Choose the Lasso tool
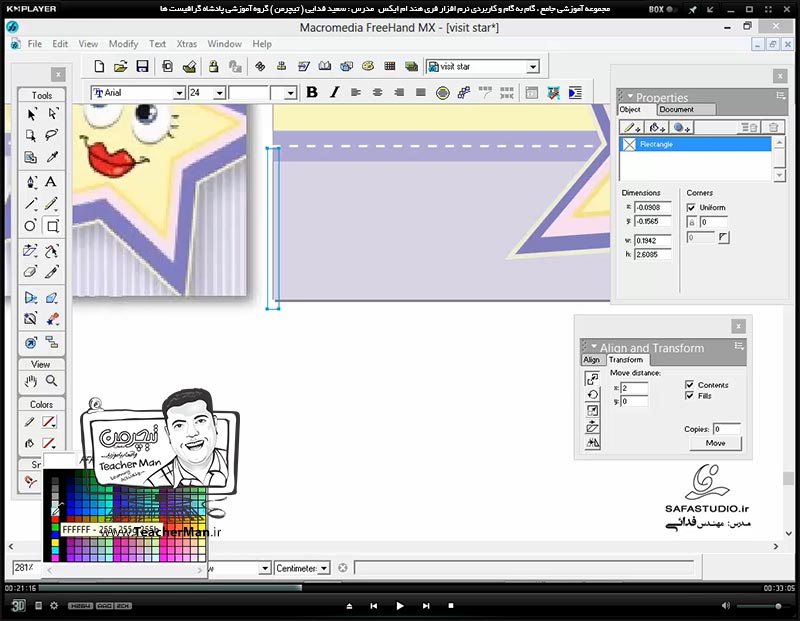This screenshot has height=621, width=800. [x=52, y=135]
